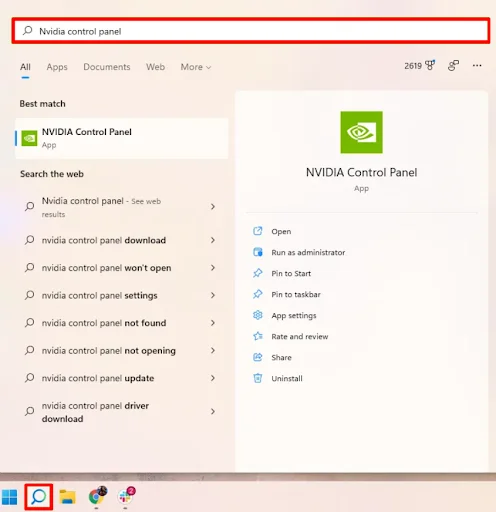Click the magnifier icon beside not opening suggestion
Viewport: 496px width, 512px height.
point(29,350)
